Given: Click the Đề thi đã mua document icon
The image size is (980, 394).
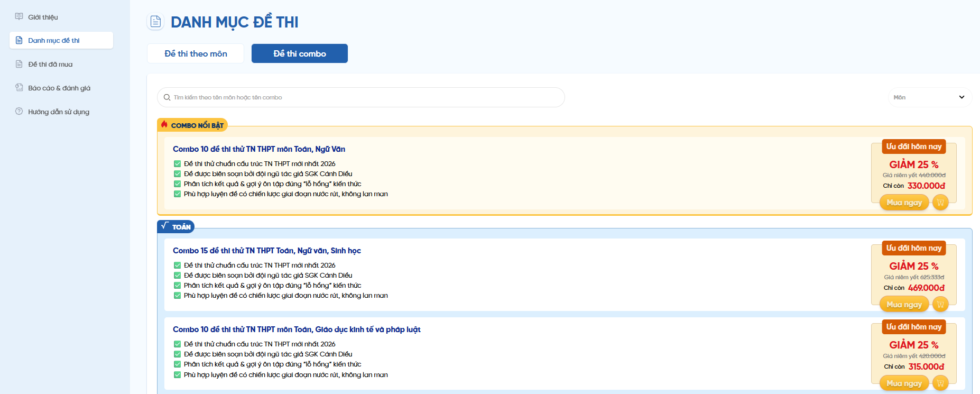Looking at the screenshot, I should click(x=19, y=64).
